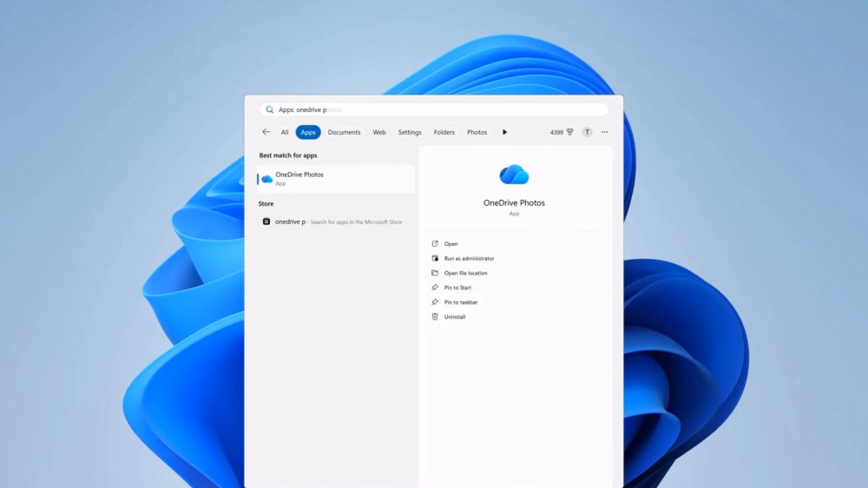Click the 'Store' section heading
Screen dimensions: 868x488
click(x=266, y=204)
